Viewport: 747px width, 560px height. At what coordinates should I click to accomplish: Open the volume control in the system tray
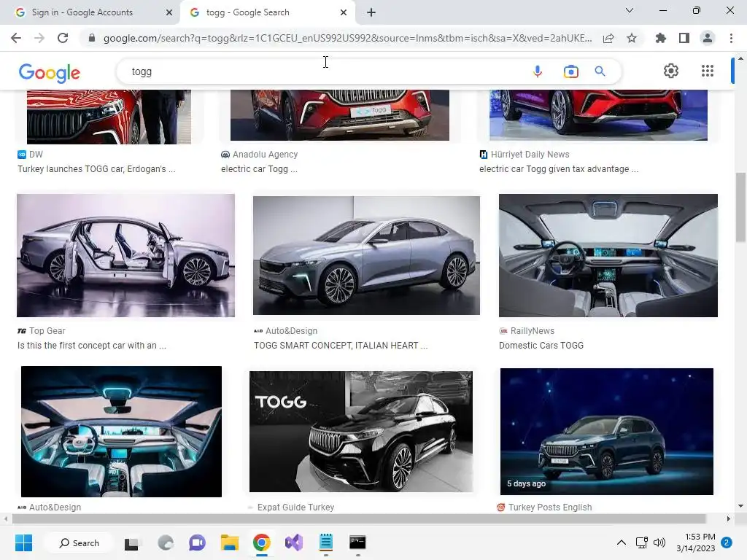tap(659, 542)
